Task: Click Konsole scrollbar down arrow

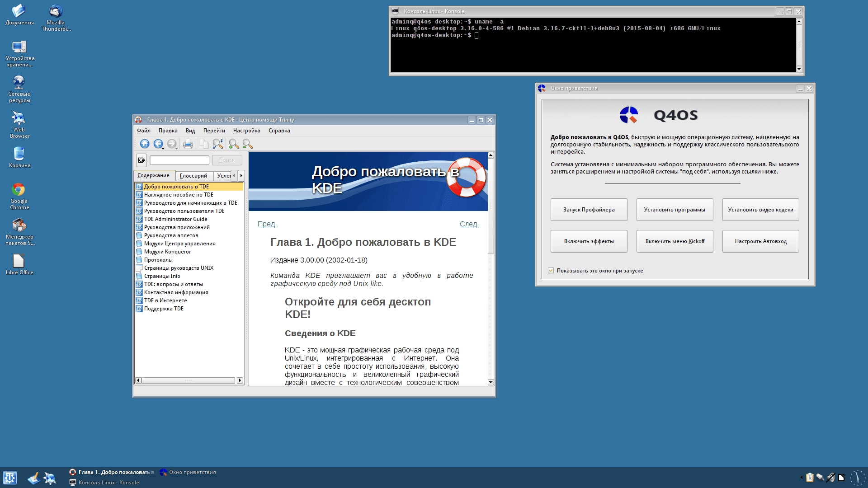Action: (799, 69)
